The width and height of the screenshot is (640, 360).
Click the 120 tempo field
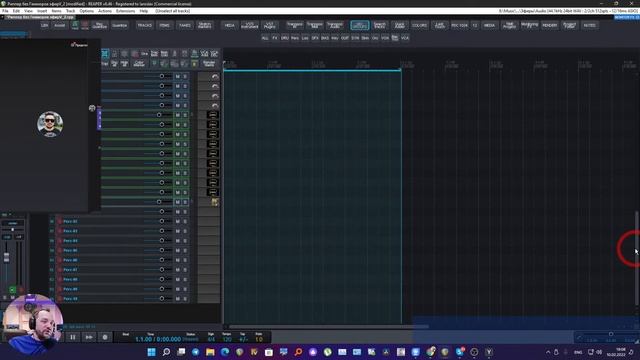coord(227,339)
